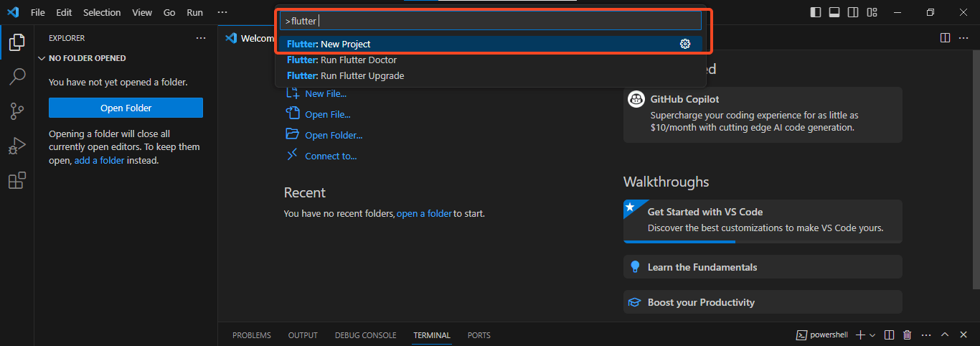This screenshot has width=980, height=346.
Task: Click the open a folder link under Recent
Action: click(x=425, y=213)
